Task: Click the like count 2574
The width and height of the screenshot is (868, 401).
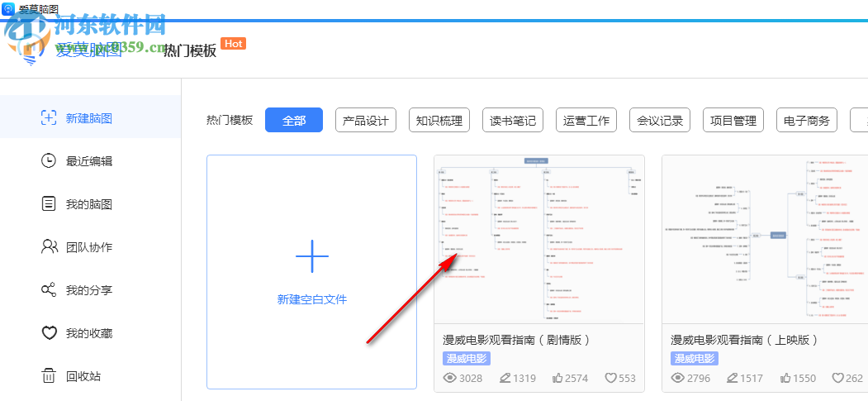Action: click(576, 379)
